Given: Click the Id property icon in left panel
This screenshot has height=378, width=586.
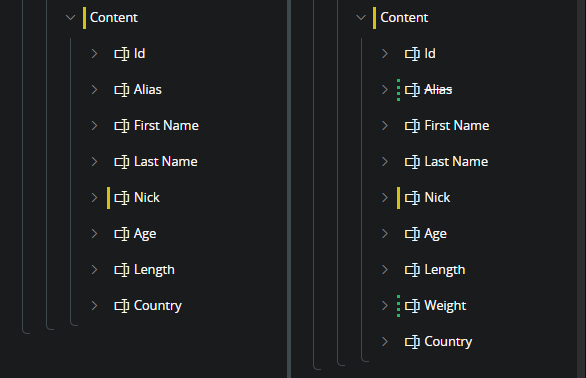Looking at the screenshot, I should click(122, 54).
